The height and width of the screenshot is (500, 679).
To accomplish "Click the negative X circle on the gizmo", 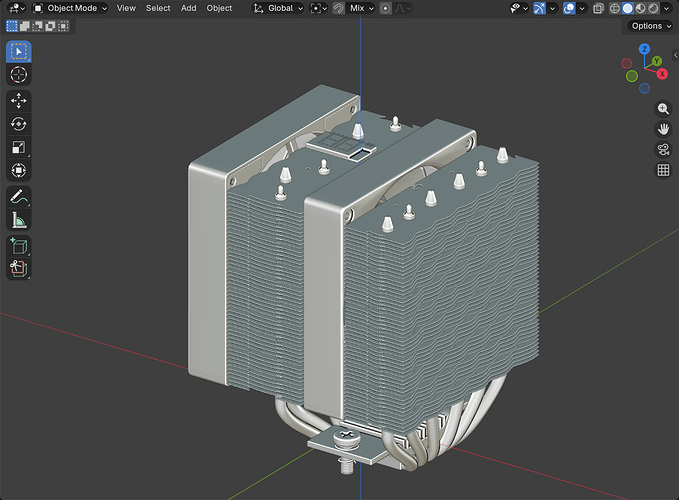I will pos(627,64).
